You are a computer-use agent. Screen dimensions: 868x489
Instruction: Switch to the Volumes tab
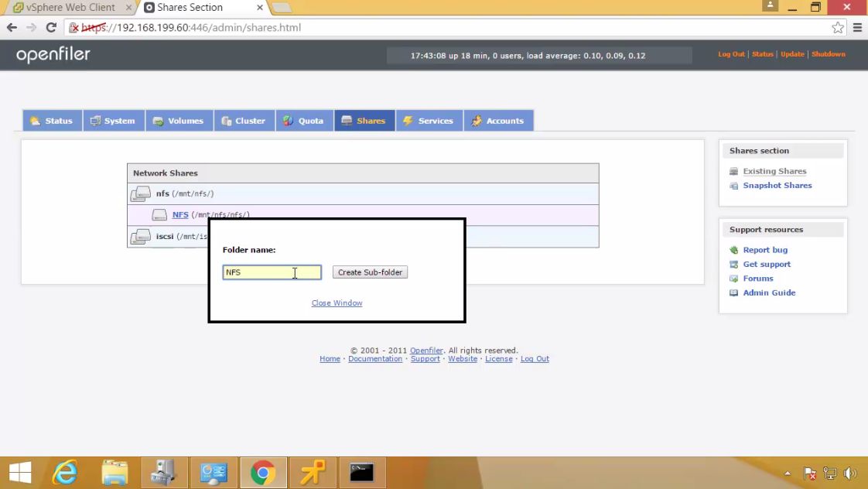[x=179, y=121]
